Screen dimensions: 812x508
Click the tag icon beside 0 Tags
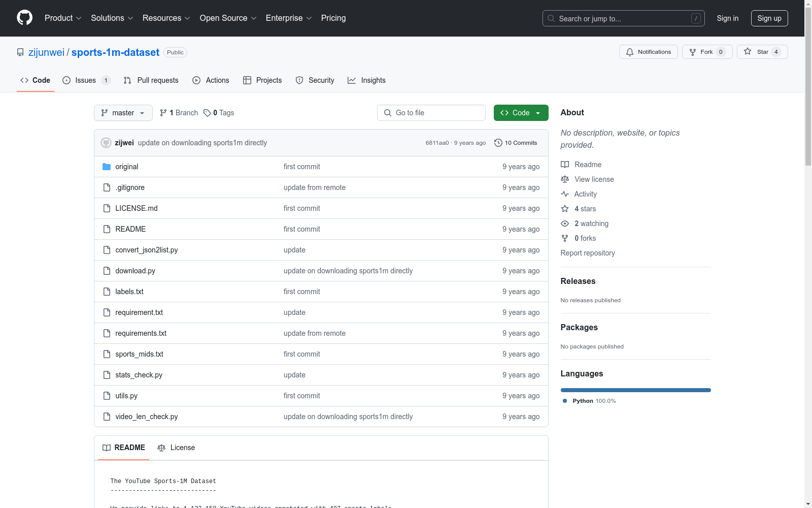click(207, 113)
